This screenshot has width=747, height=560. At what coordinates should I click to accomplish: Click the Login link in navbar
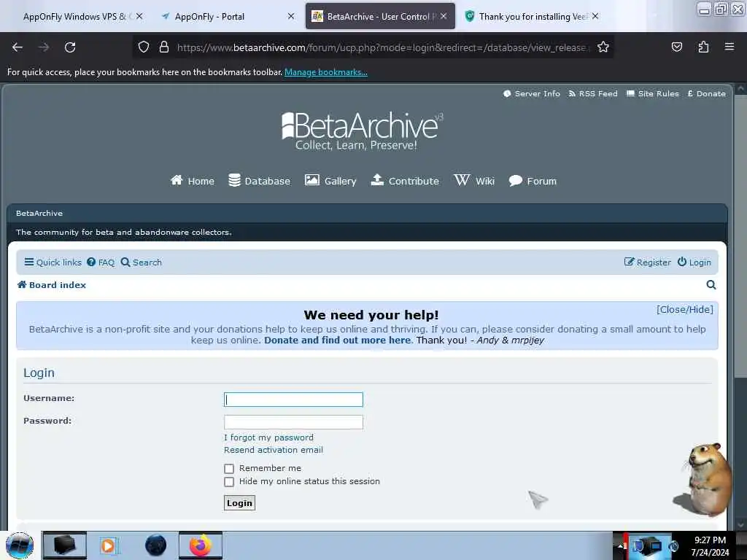tap(694, 262)
